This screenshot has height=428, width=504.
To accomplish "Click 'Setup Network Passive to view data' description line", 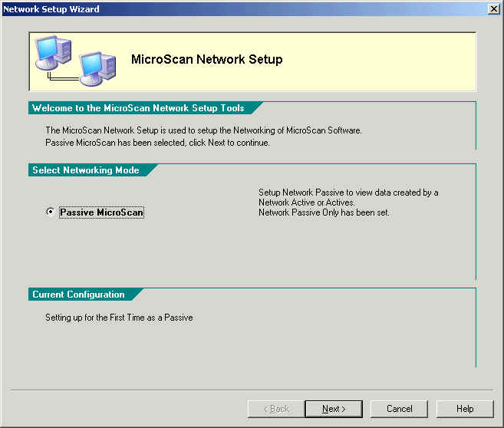I will coord(348,193).
